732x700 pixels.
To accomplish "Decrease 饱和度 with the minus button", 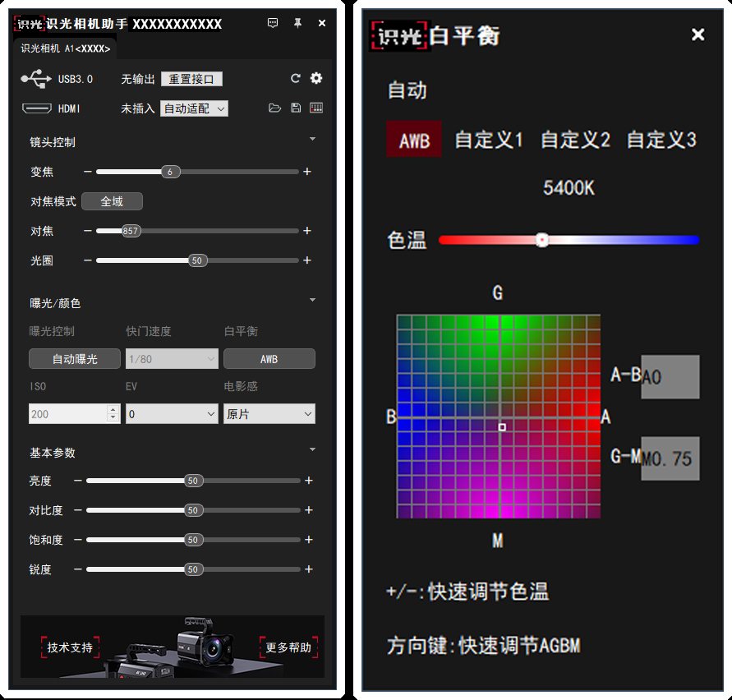I will point(77,539).
